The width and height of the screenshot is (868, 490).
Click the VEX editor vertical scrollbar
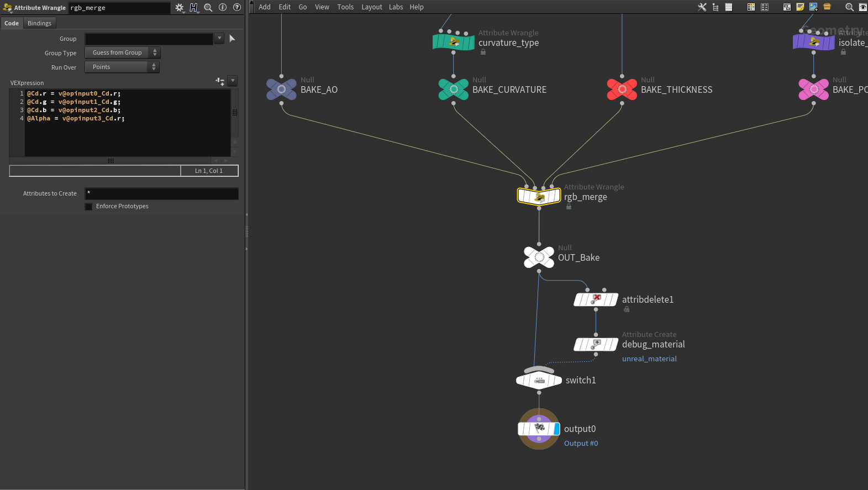(x=235, y=113)
